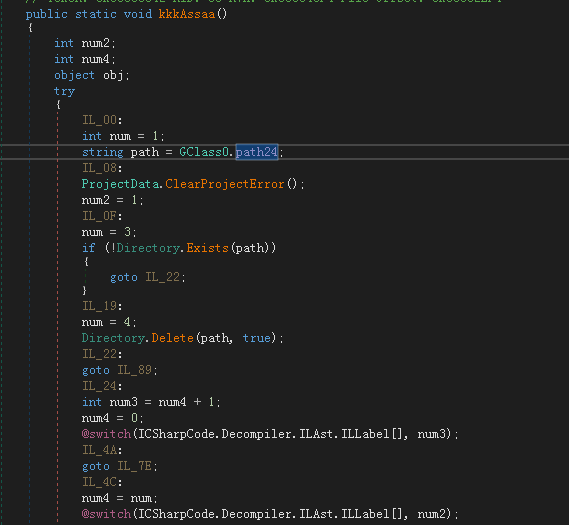This screenshot has width=569, height=525.
Task: Click the 'int num = 1;' line
Action: (x=123, y=136)
